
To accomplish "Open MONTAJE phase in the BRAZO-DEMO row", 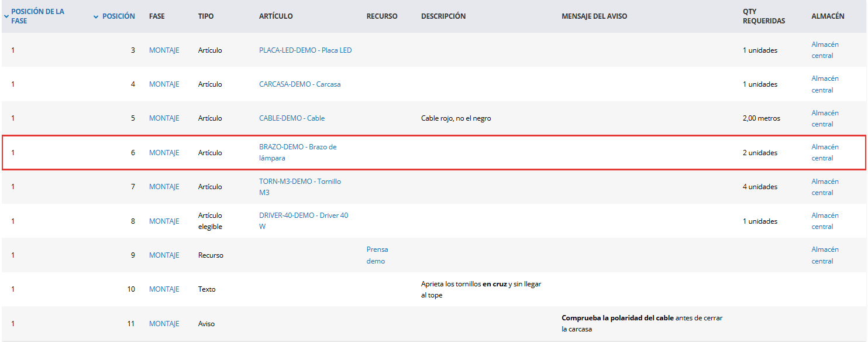I will 164,153.
